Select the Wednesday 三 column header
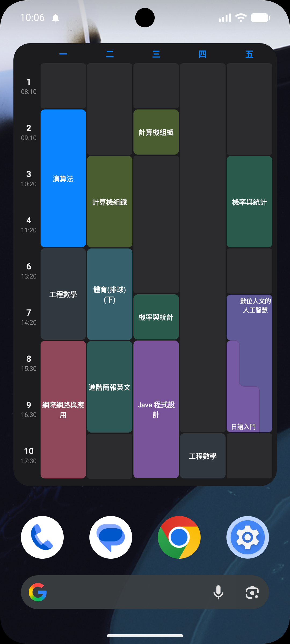Screen dimensions: 290x644 click(156, 54)
